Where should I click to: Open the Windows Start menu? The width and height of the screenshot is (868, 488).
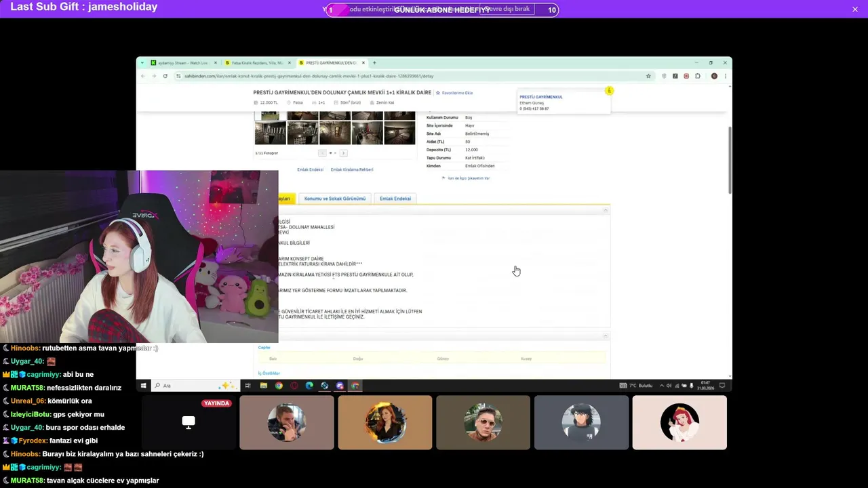[143, 386]
